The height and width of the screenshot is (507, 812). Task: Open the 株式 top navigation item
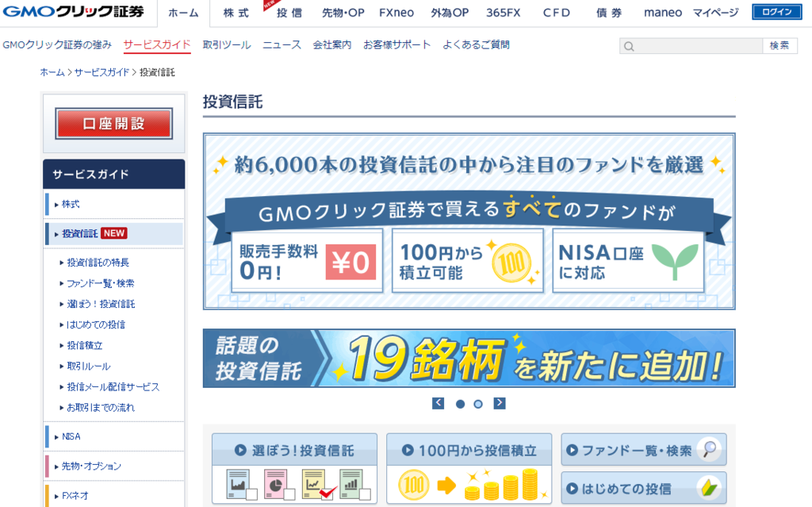[x=236, y=13]
